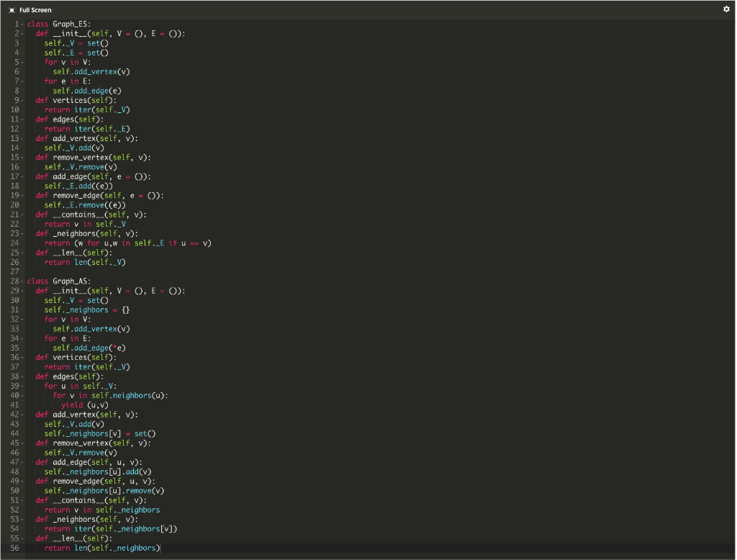This screenshot has width=737, height=560.
Task: Fold the for loop at line 5
Action: [x=22, y=63]
